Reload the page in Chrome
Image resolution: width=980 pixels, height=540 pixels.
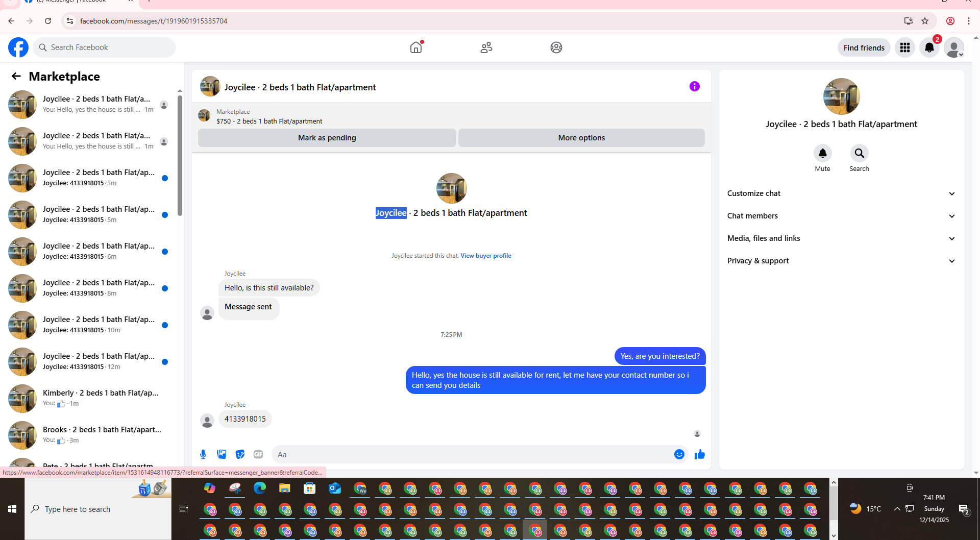click(x=48, y=21)
